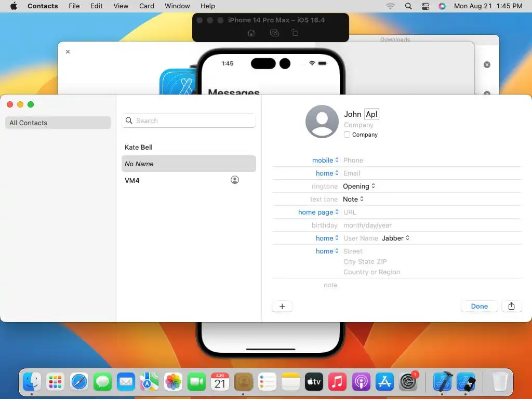This screenshot has width=532, height=399.
Task: Click Done to finish editing contact
Action: click(479, 307)
